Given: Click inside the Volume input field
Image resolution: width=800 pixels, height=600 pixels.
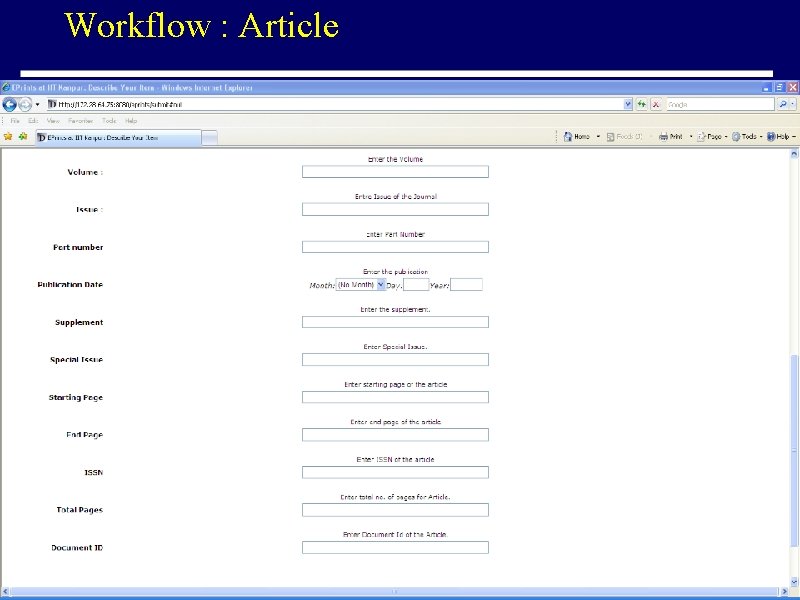Looking at the screenshot, I should 394,171.
